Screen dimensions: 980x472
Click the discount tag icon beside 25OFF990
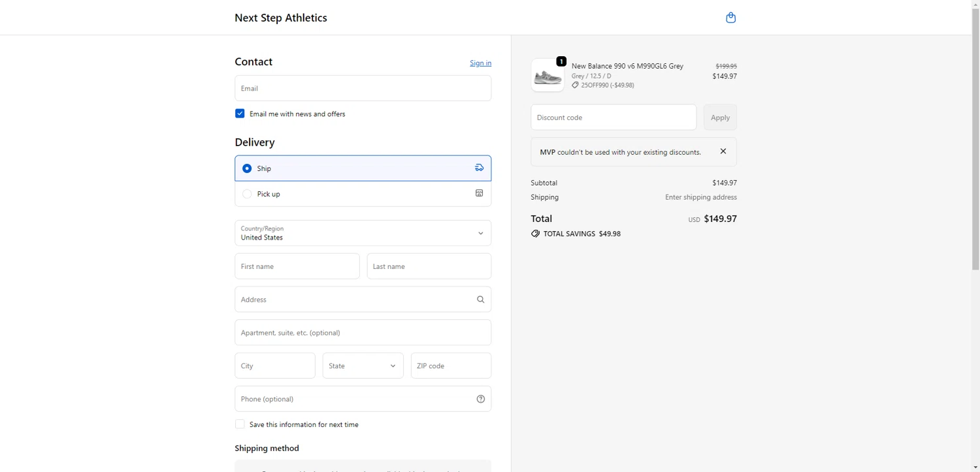575,85
